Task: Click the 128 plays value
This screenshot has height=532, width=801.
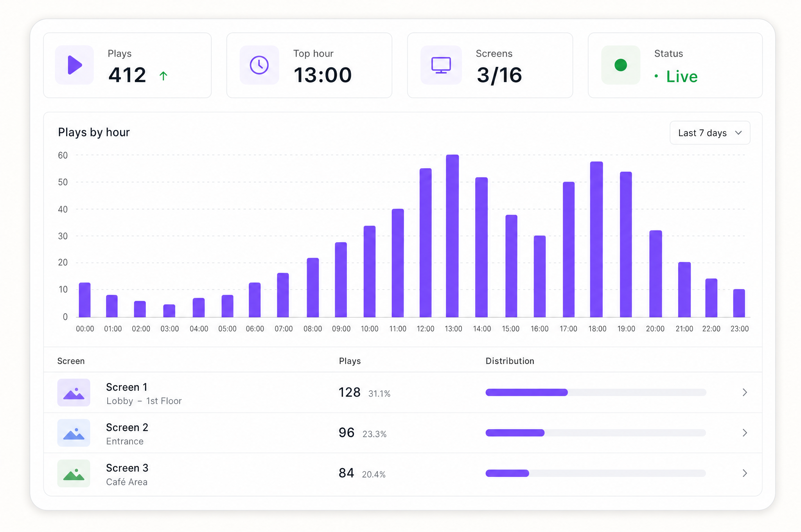Action: coord(349,392)
